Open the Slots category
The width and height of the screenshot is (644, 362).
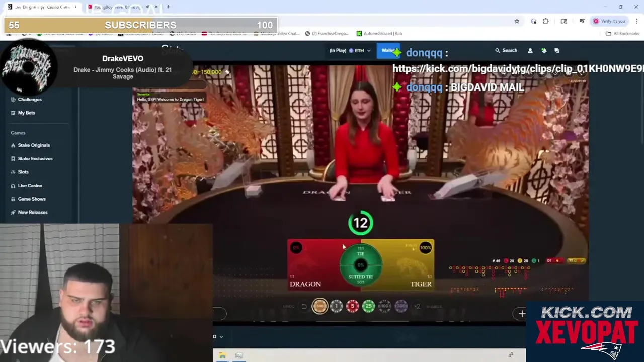(x=20, y=172)
